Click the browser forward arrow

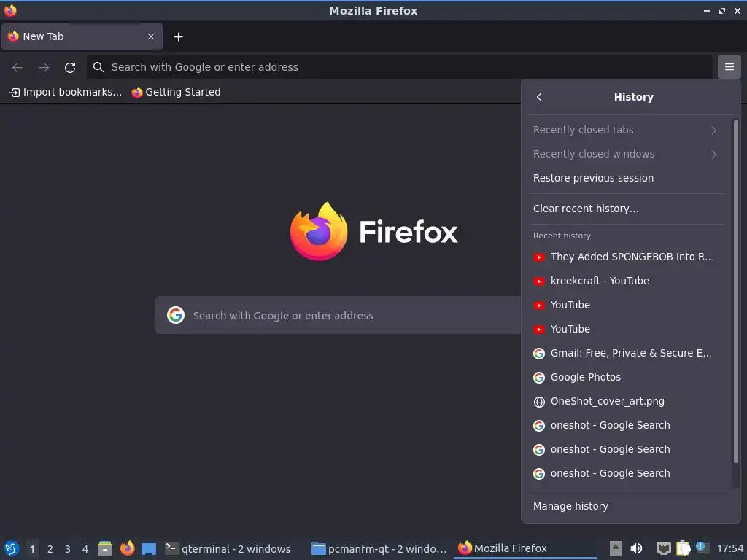click(x=44, y=68)
